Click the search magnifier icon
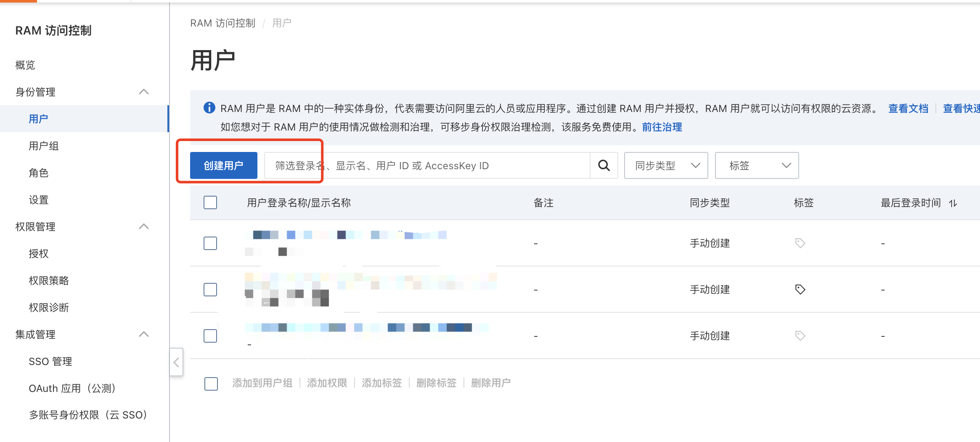This screenshot has height=442, width=980. [x=604, y=165]
